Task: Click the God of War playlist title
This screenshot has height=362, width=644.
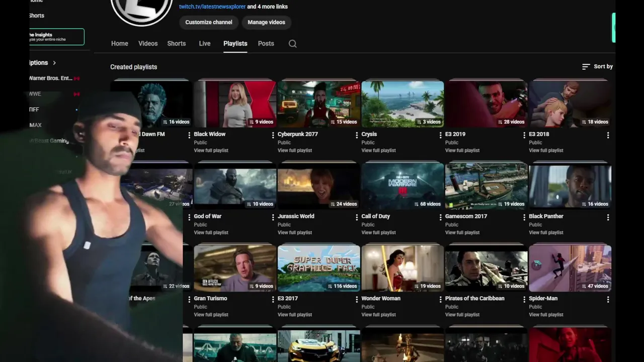Action: 208,216
